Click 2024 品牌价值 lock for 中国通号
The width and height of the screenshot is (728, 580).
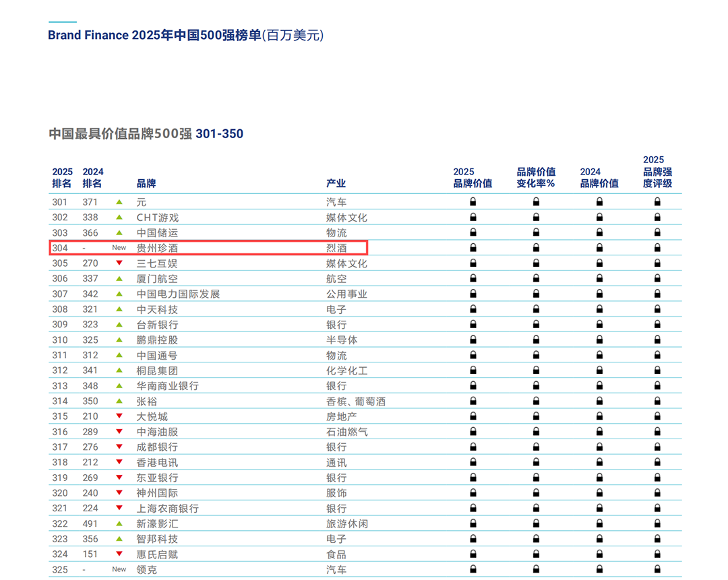599,355
